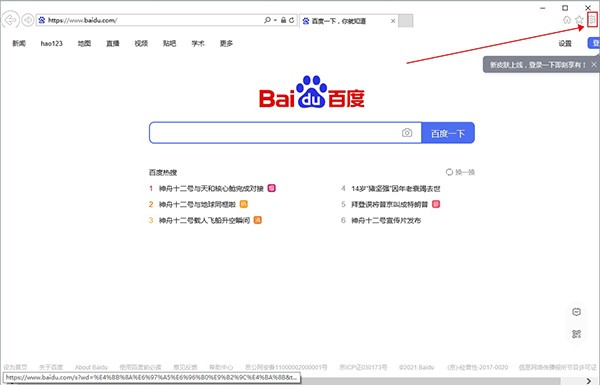Click the padlock security icon in address bar
The image size is (600, 385).
(x=284, y=20)
